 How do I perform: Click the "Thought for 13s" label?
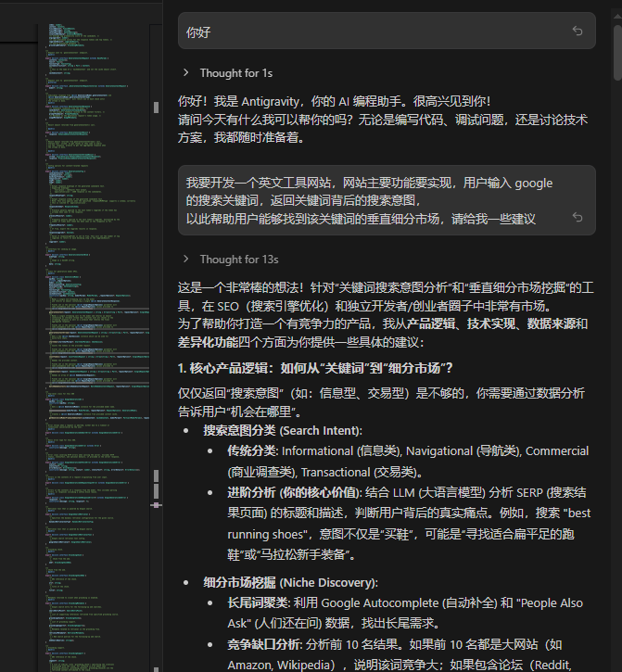tap(239, 260)
